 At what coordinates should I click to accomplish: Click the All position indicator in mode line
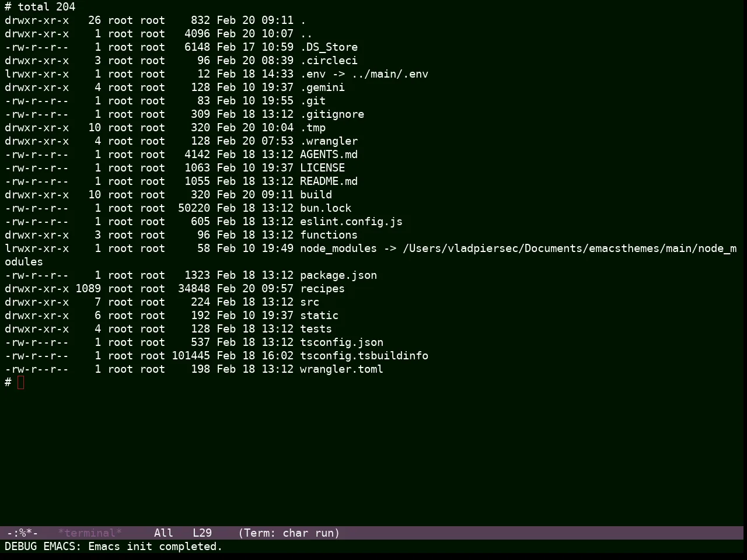pos(163,533)
